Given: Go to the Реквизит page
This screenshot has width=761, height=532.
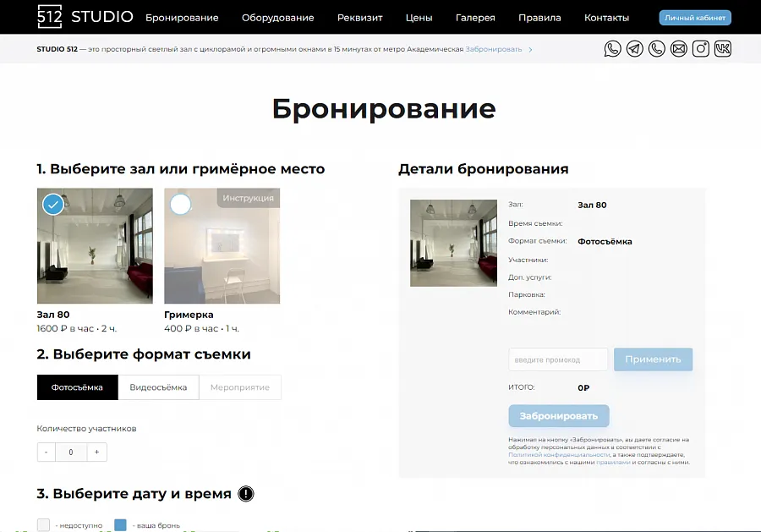Looking at the screenshot, I should 360,18.
